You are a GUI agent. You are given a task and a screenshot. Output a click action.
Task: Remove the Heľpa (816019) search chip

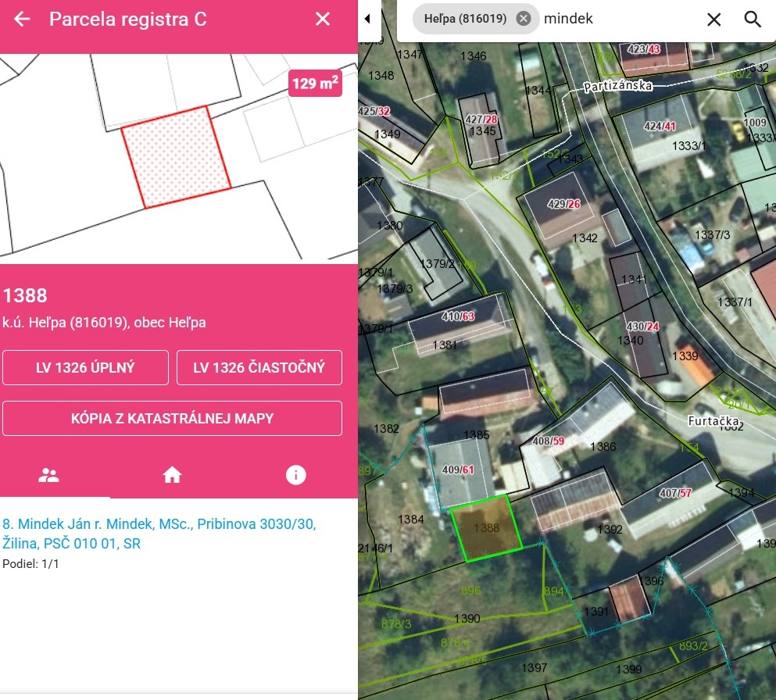click(x=523, y=18)
